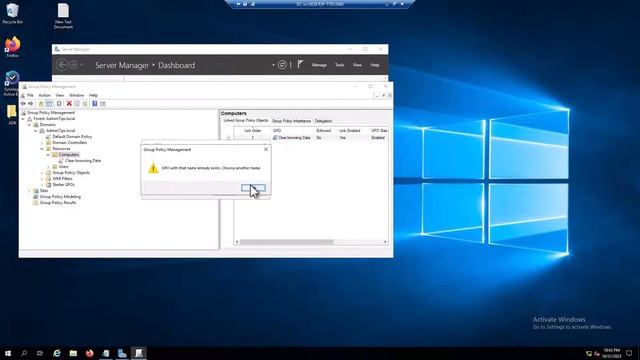Select the Resources OU in tree

pos(61,149)
